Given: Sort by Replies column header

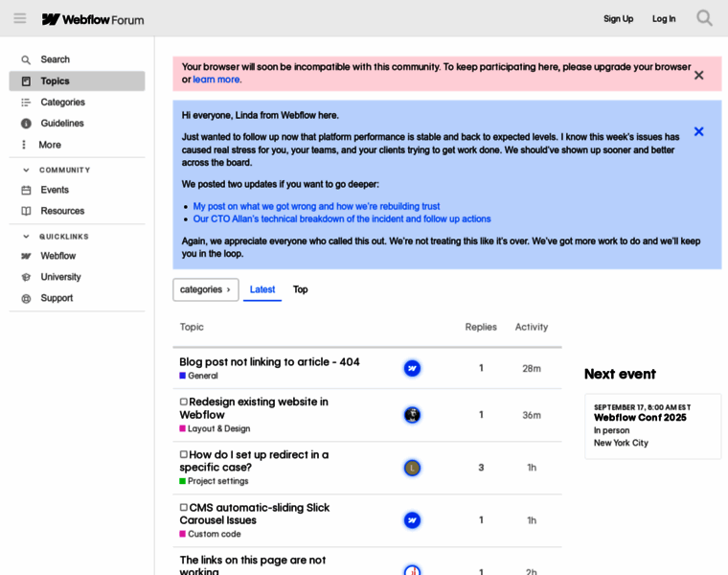Looking at the screenshot, I should [x=481, y=327].
